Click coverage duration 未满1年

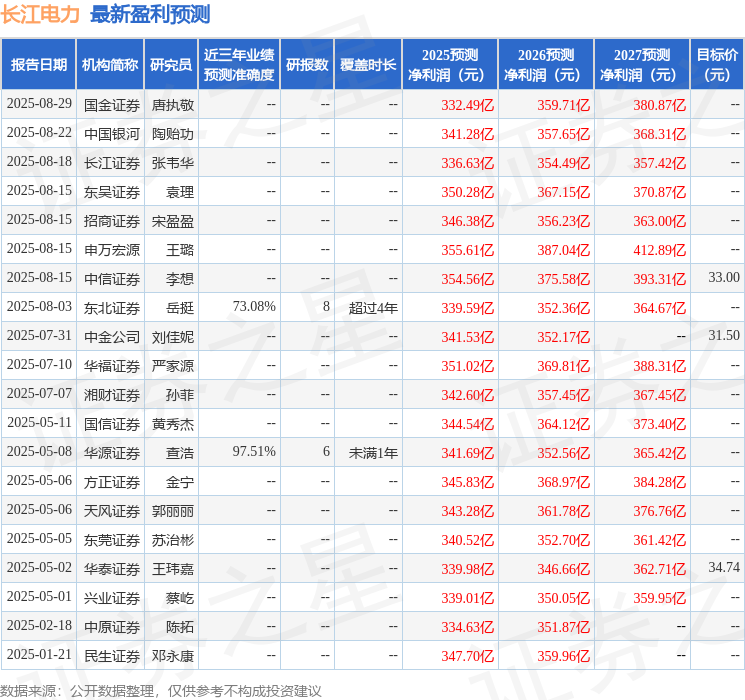pos(373,453)
